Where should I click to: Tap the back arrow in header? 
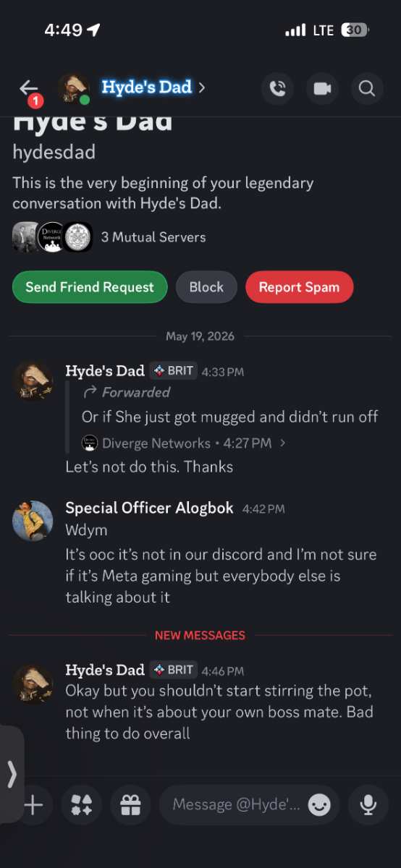[28, 88]
